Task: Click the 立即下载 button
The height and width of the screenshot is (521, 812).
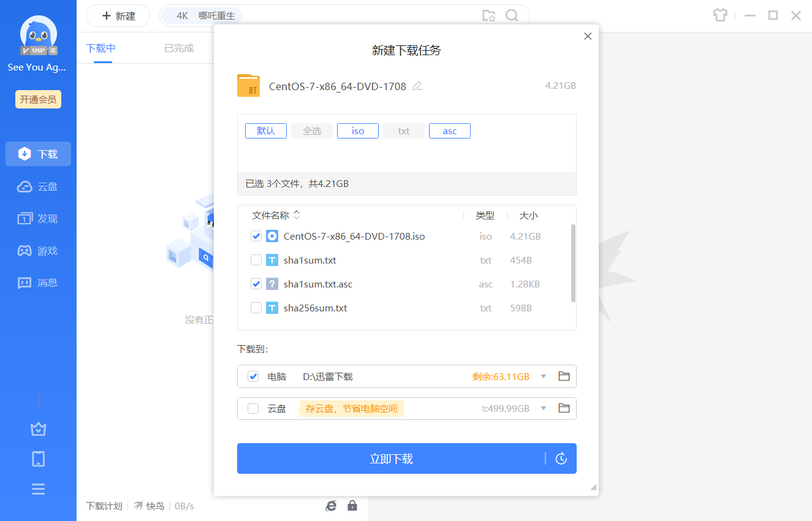Action: [391, 458]
